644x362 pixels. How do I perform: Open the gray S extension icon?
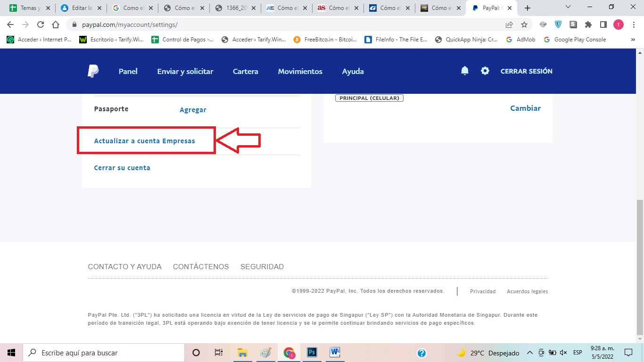tap(573, 25)
